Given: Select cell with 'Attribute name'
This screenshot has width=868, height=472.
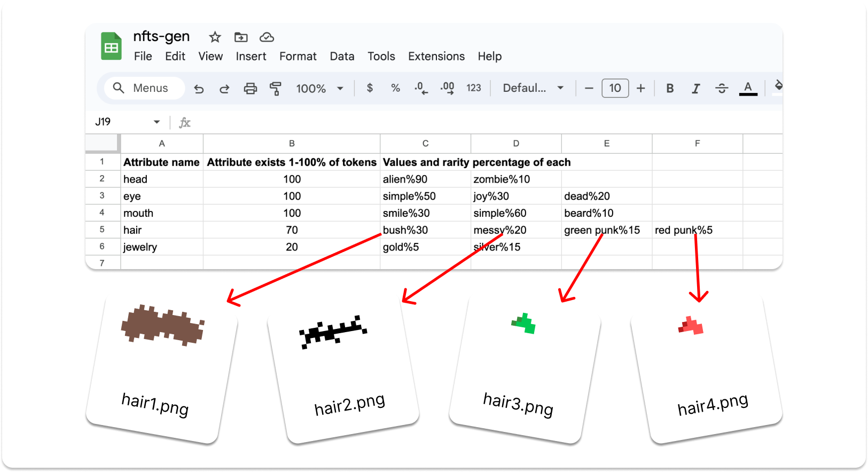Looking at the screenshot, I should 162,162.
